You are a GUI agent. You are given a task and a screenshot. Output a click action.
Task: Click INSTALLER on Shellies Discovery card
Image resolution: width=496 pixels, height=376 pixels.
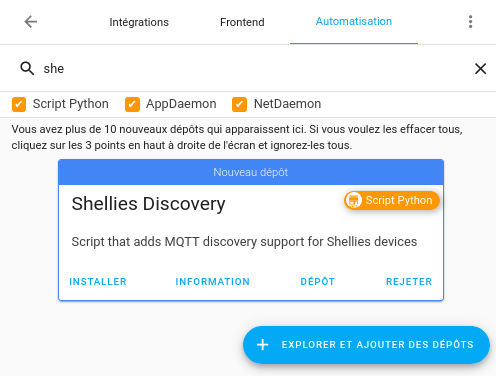coord(98,282)
